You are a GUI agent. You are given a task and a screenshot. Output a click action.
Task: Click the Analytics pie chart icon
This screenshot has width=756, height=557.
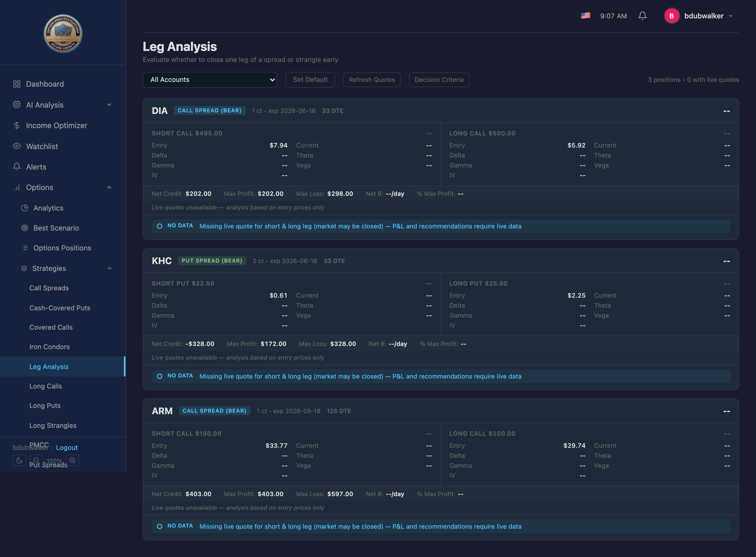point(25,208)
